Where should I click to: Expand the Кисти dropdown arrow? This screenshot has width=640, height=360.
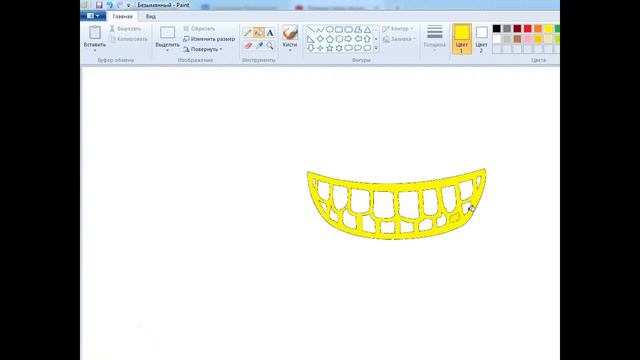tap(290, 50)
